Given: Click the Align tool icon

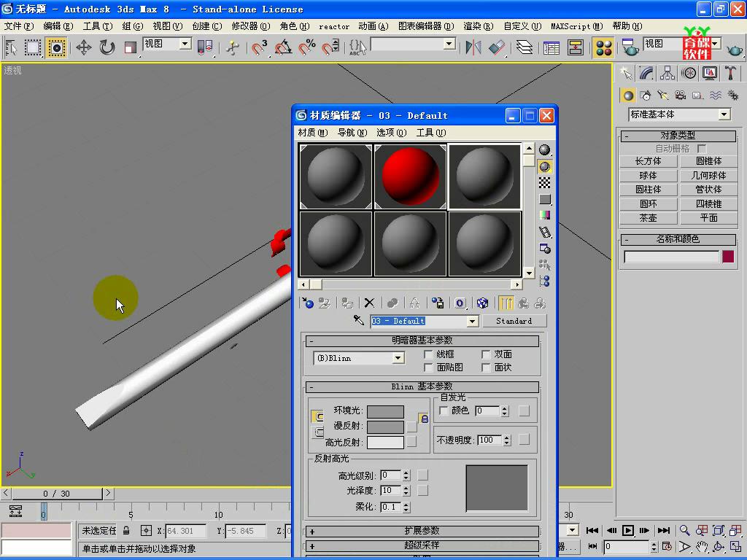Looking at the screenshot, I should tap(496, 47).
